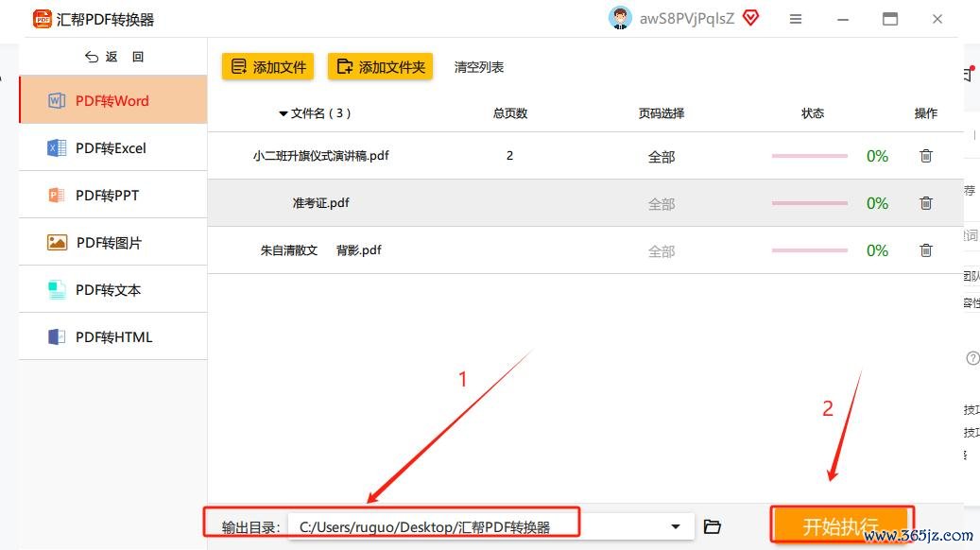Click the red VIP diamond badge icon

pyautogui.click(x=750, y=18)
